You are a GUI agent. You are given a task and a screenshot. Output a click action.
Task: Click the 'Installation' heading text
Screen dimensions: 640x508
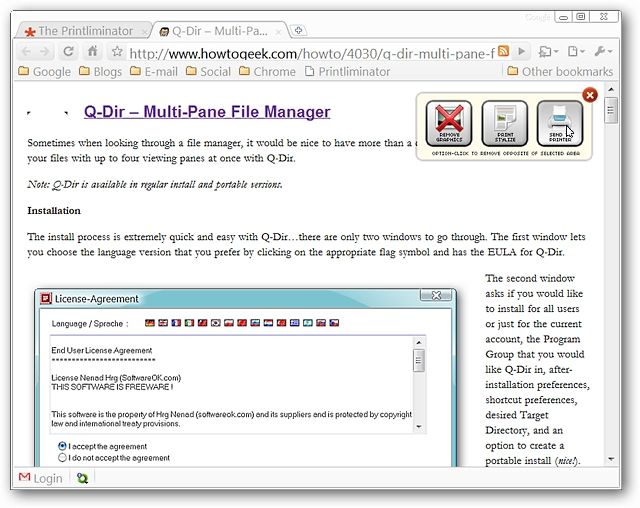tap(54, 211)
